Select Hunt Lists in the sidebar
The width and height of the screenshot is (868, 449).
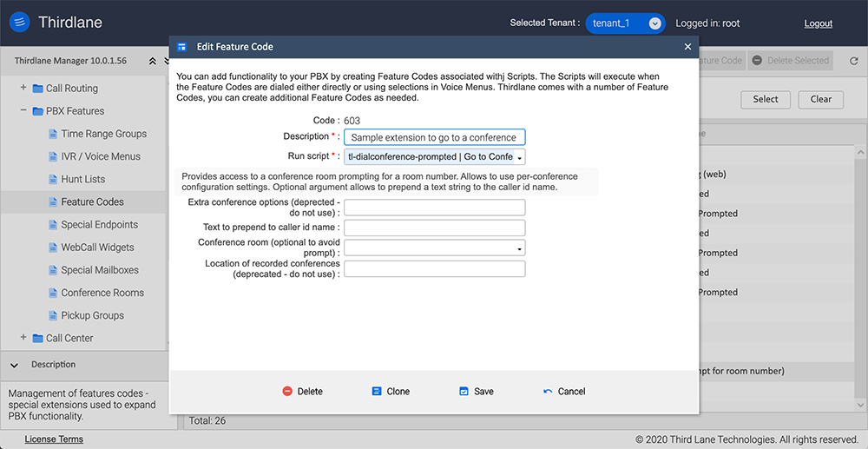coord(82,179)
